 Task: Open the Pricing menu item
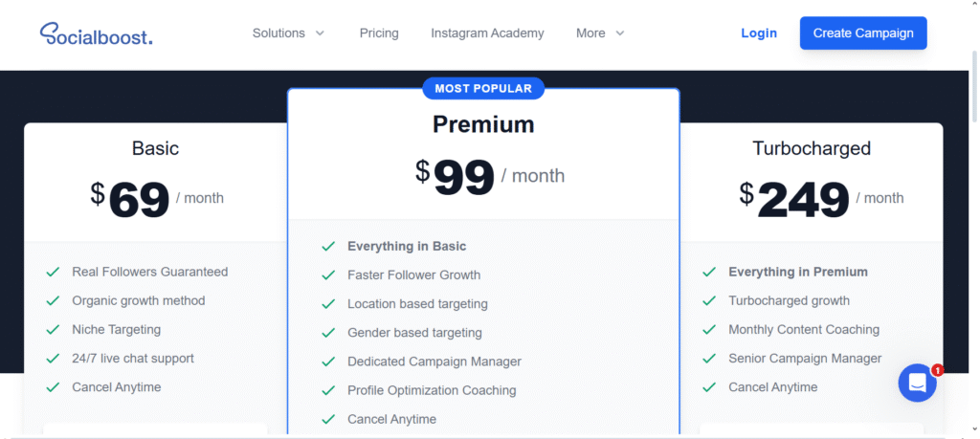(x=379, y=33)
